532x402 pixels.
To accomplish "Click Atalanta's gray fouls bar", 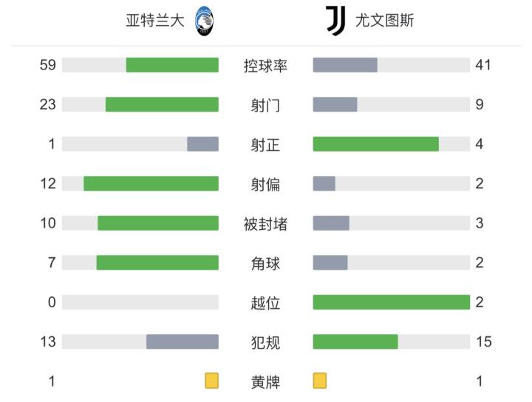I will click(183, 341).
